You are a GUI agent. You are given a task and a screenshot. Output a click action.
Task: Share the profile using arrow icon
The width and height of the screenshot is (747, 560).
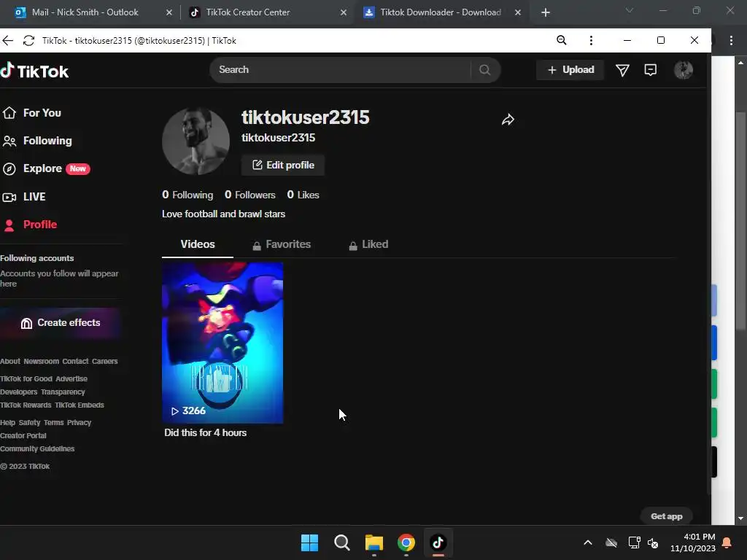[x=508, y=120]
